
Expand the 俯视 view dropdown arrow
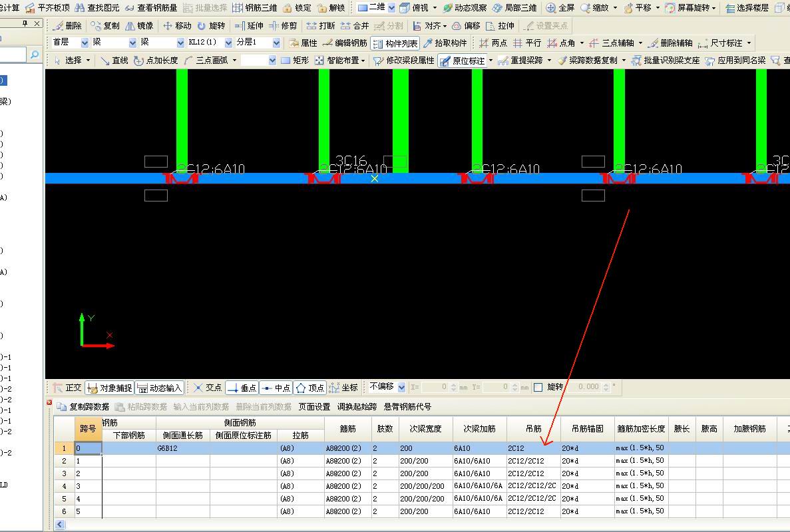tap(435, 8)
